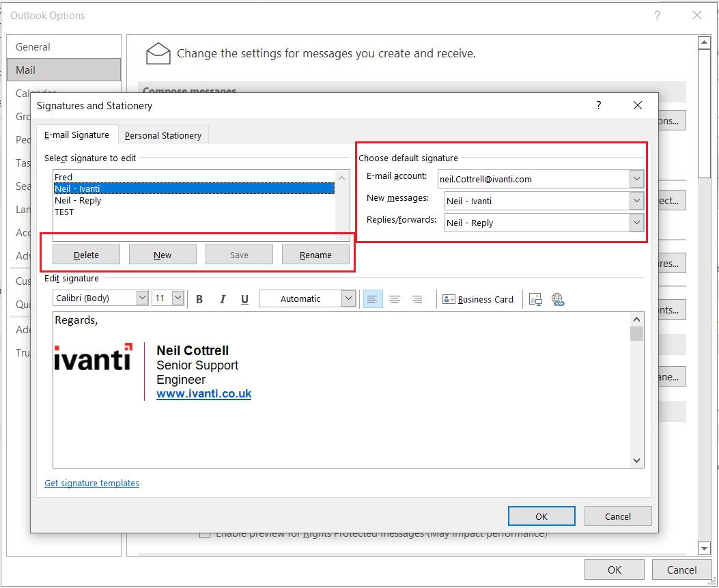Select the TEST signature in the list

(64, 212)
